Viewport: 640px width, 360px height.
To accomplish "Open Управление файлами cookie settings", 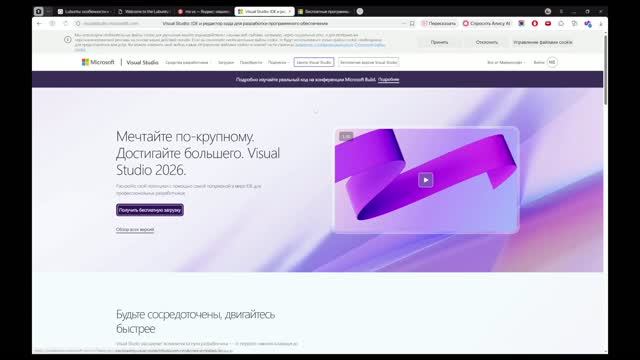I will click(x=542, y=42).
